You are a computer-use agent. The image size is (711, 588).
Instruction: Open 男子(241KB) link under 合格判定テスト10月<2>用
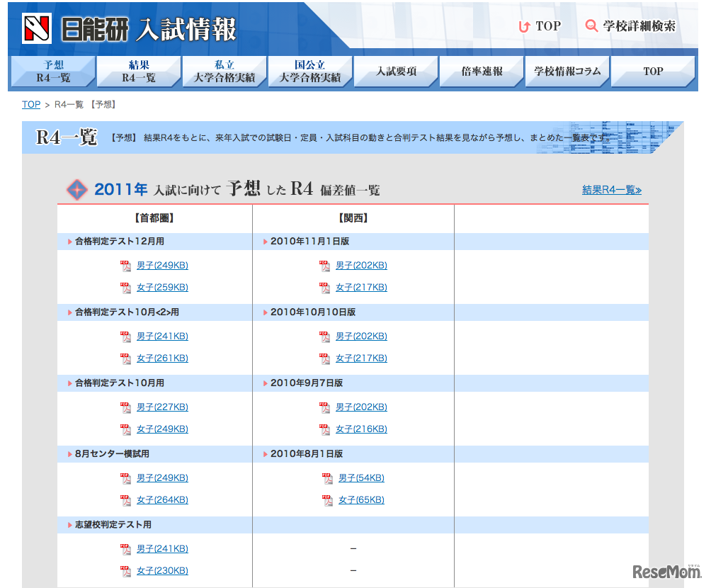(x=162, y=337)
